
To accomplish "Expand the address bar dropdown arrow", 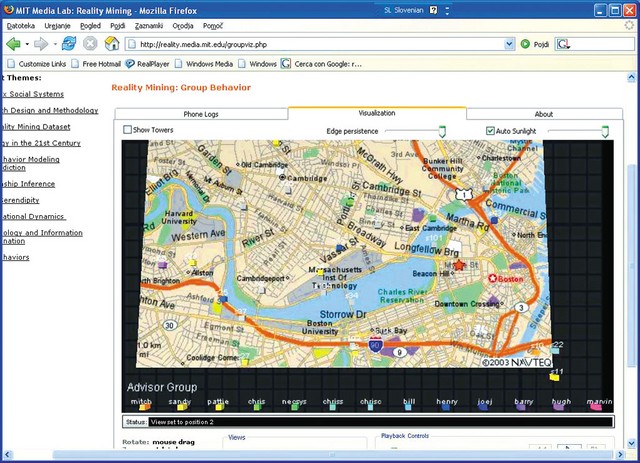I will coord(509,44).
